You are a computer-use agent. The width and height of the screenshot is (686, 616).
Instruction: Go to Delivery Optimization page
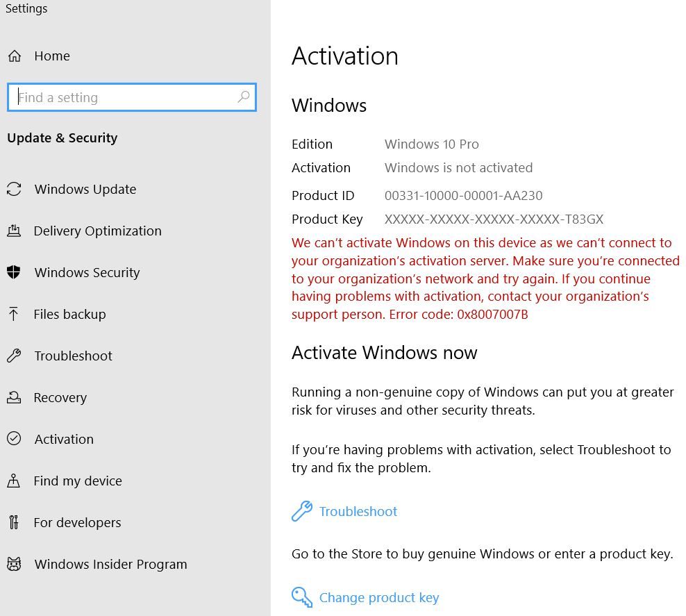(x=98, y=231)
